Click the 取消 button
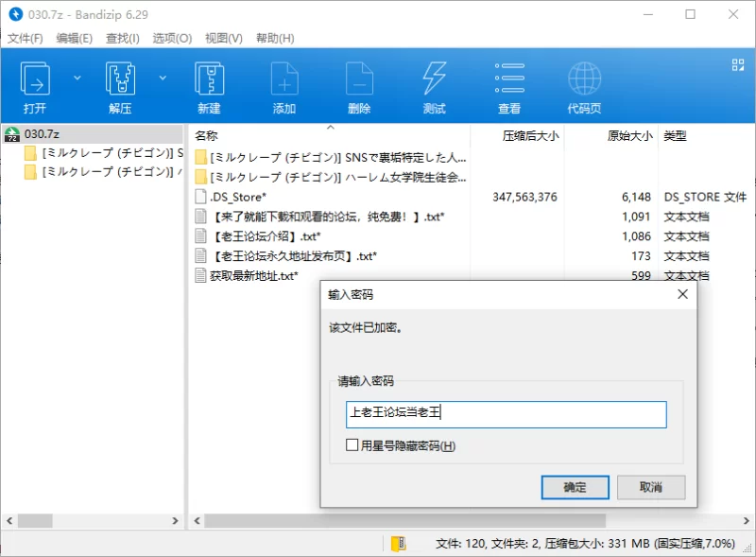The image size is (756, 557). 651,488
